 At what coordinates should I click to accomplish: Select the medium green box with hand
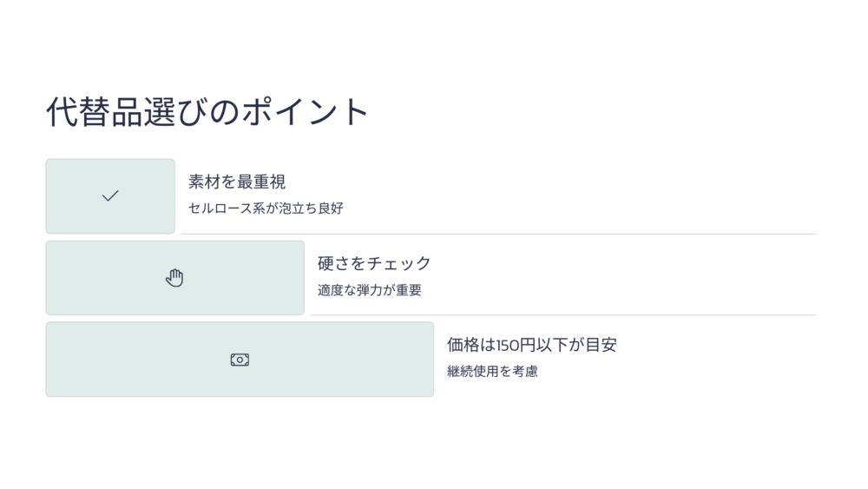[x=175, y=277]
